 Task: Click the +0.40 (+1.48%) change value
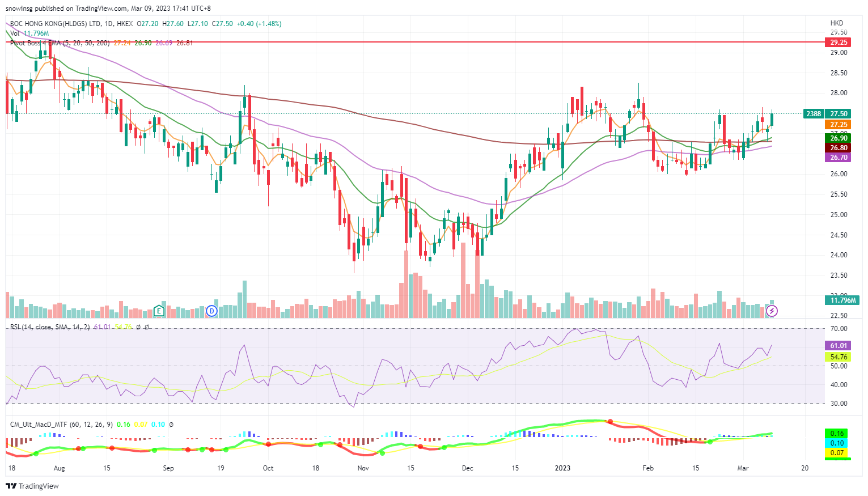point(259,24)
